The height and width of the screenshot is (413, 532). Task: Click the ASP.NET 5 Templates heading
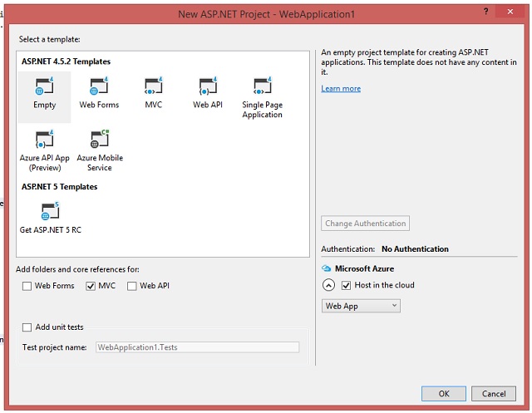point(59,187)
